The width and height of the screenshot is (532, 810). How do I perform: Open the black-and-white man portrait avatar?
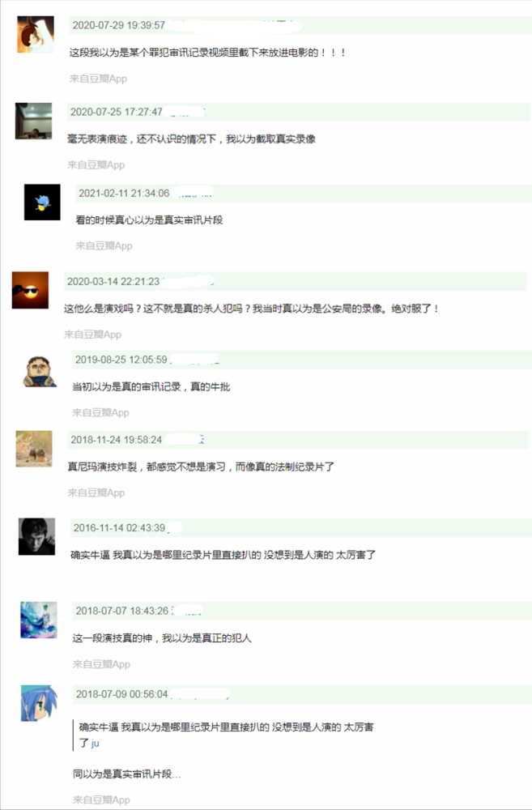(x=36, y=537)
